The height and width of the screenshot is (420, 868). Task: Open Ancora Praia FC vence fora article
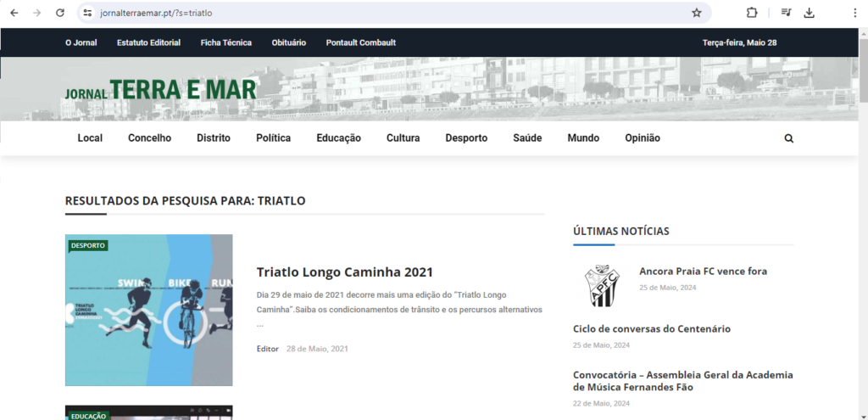pyautogui.click(x=703, y=271)
